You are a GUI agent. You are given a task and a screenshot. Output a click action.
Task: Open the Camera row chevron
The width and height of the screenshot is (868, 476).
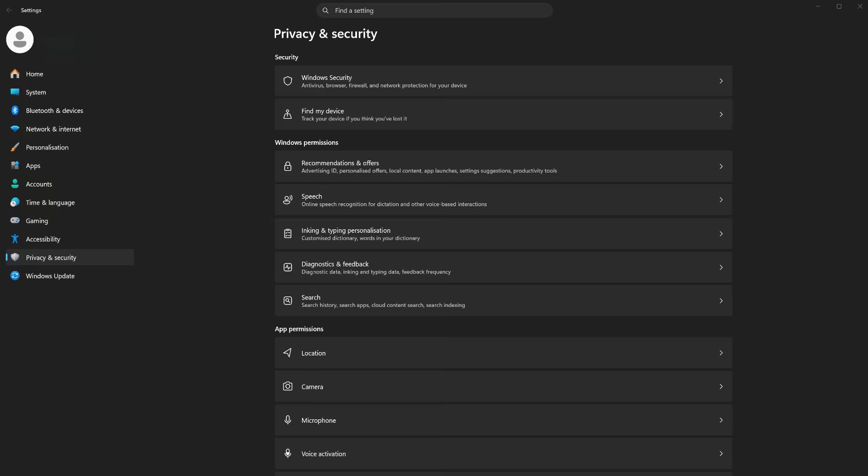click(x=721, y=386)
